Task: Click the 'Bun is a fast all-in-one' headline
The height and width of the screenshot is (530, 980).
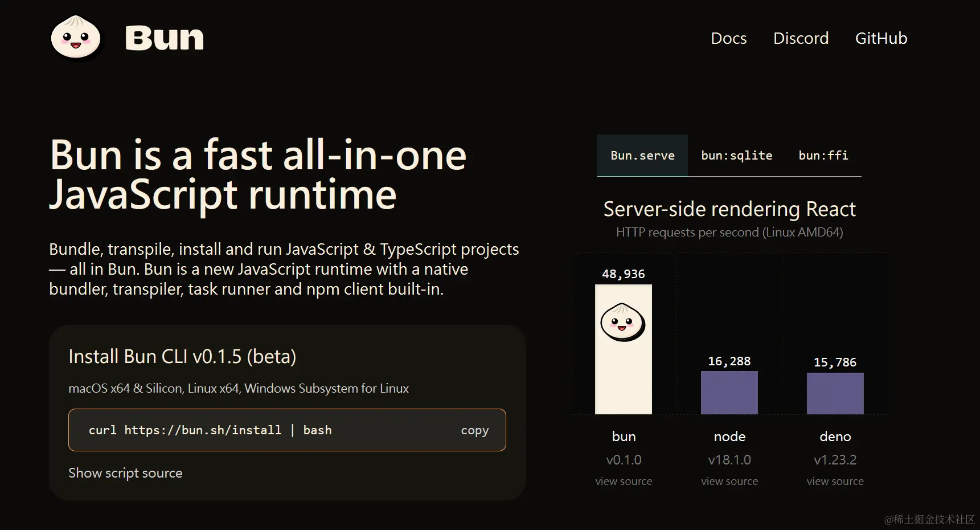Action: point(258,175)
